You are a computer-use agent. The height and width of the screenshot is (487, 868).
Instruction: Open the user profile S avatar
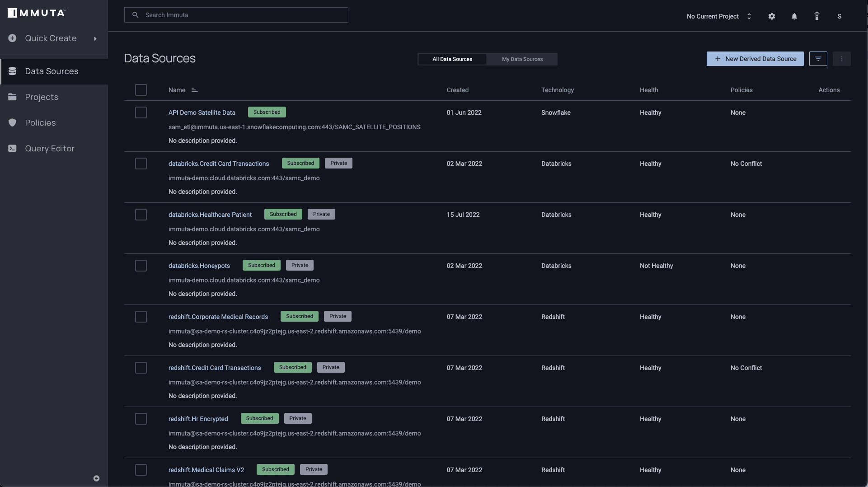point(840,16)
